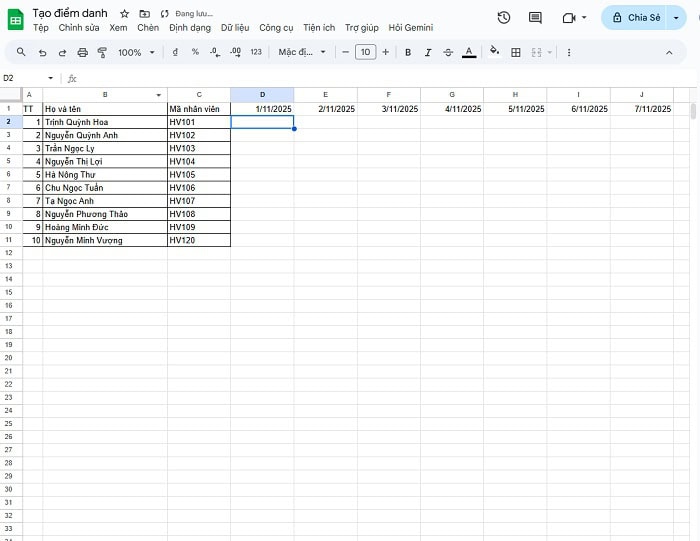Open the comments panel icon
The height and width of the screenshot is (541, 700).
pos(535,18)
